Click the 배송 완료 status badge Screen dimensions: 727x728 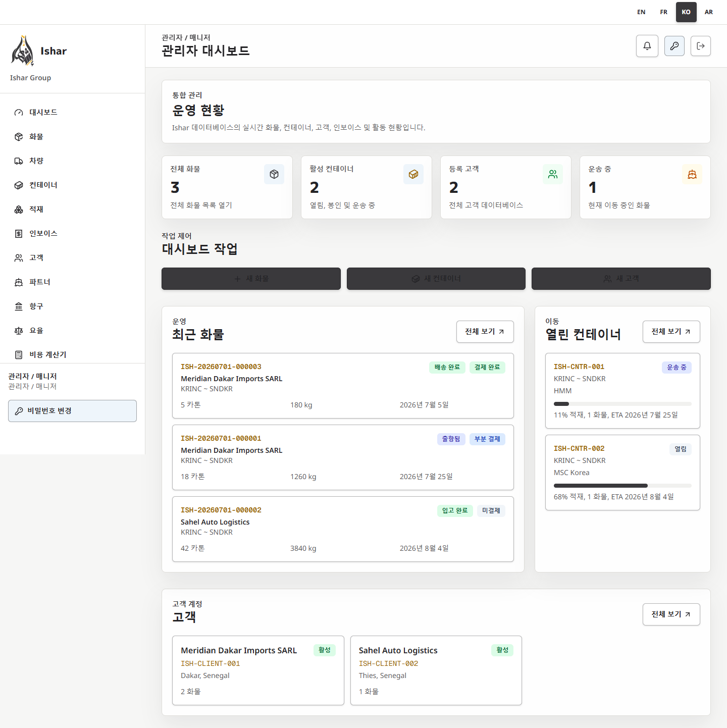click(447, 368)
